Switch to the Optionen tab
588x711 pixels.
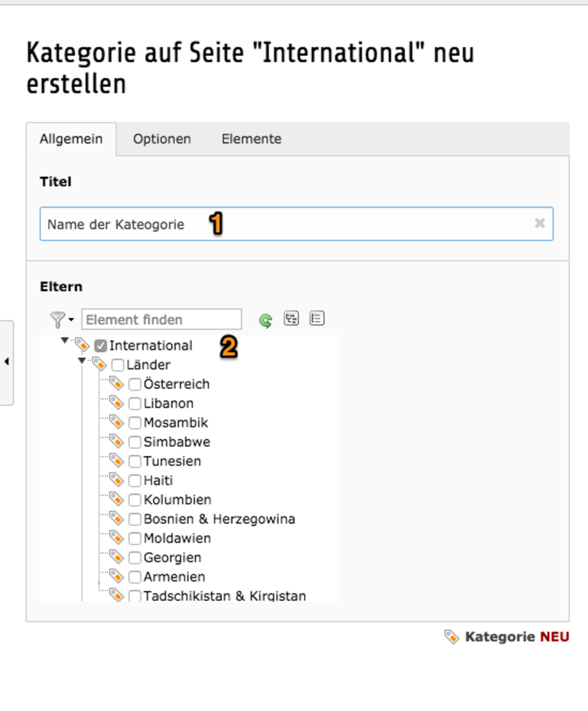point(162,139)
